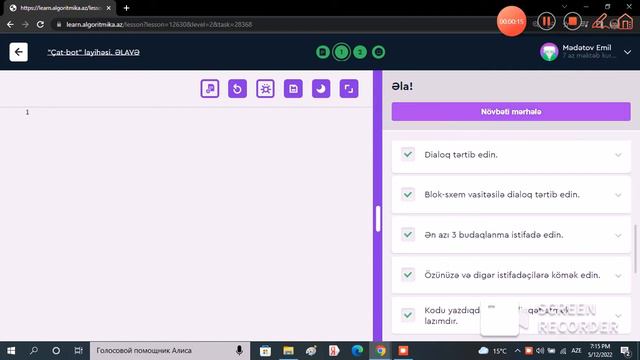This screenshot has width=640, height=360.
Task: Click the Növbəti mərhələ button
Action: coord(511,111)
